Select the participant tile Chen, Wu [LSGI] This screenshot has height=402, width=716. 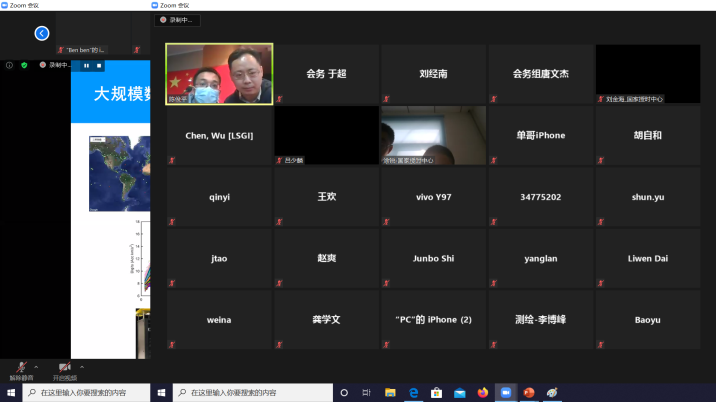tap(219, 135)
